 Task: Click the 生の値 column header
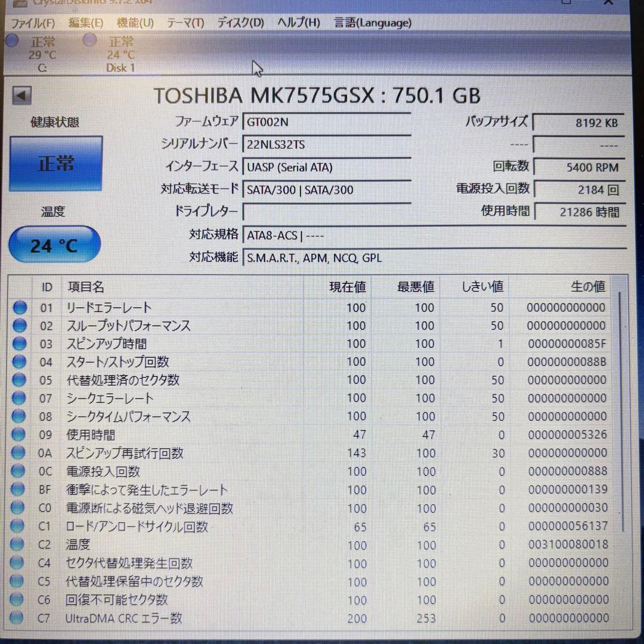pos(559,287)
